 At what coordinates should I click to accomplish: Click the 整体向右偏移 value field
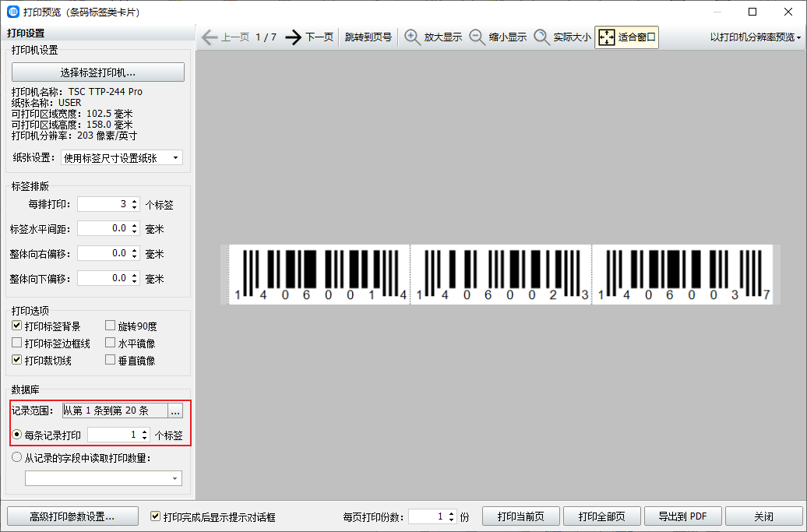[104, 253]
